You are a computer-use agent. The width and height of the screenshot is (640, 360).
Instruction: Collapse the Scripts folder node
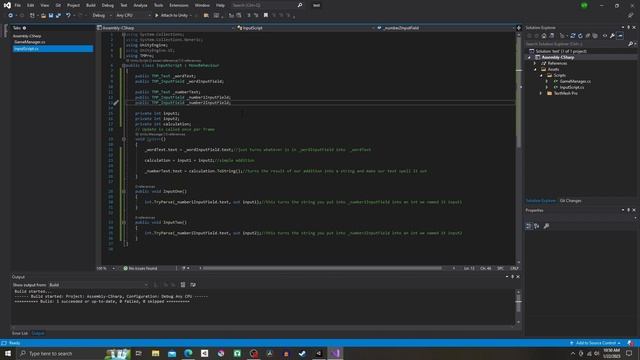click(541, 76)
